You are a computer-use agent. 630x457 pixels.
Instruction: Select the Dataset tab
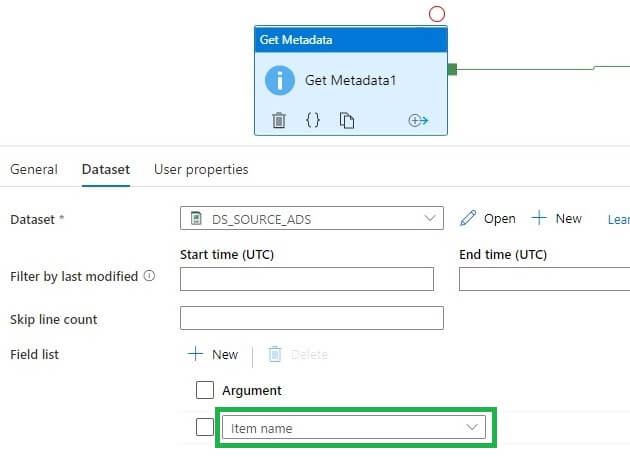[105, 170]
